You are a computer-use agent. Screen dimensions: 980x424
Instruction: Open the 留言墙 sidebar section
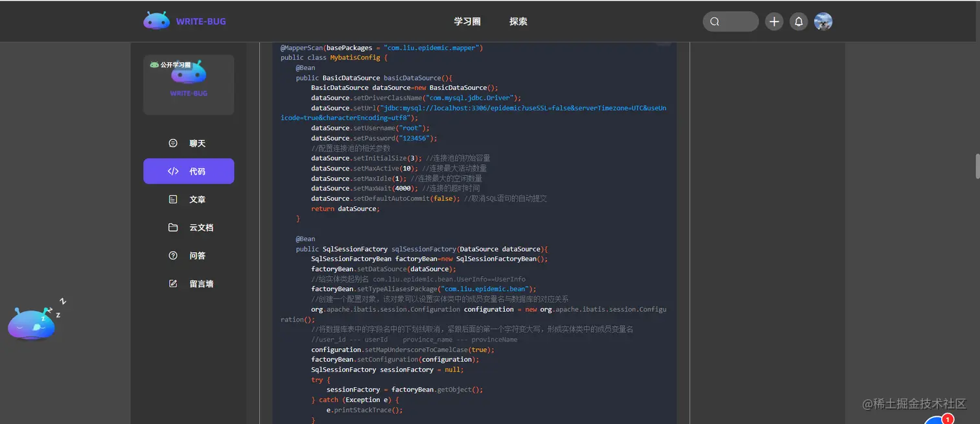coord(189,283)
